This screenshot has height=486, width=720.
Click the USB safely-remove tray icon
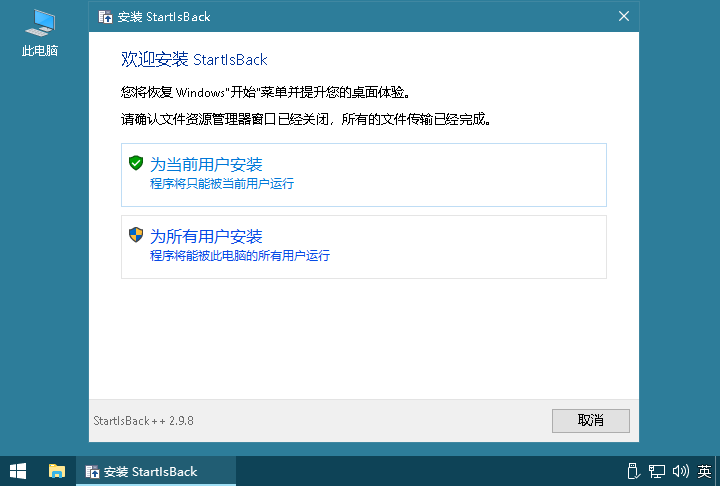pyautogui.click(x=633, y=471)
